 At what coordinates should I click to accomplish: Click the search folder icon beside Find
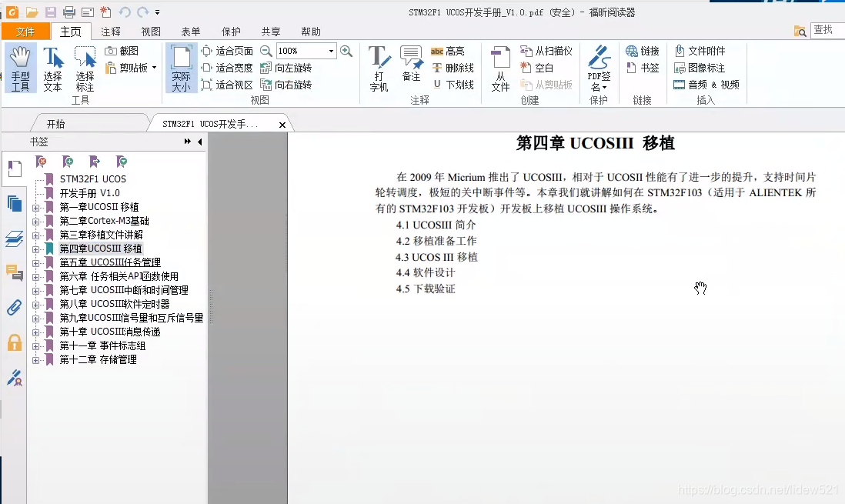(x=800, y=32)
